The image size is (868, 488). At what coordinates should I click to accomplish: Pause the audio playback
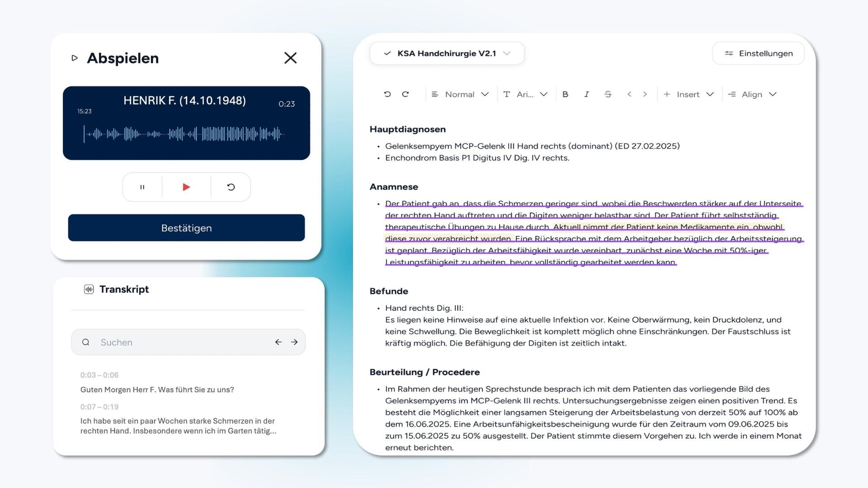142,187
